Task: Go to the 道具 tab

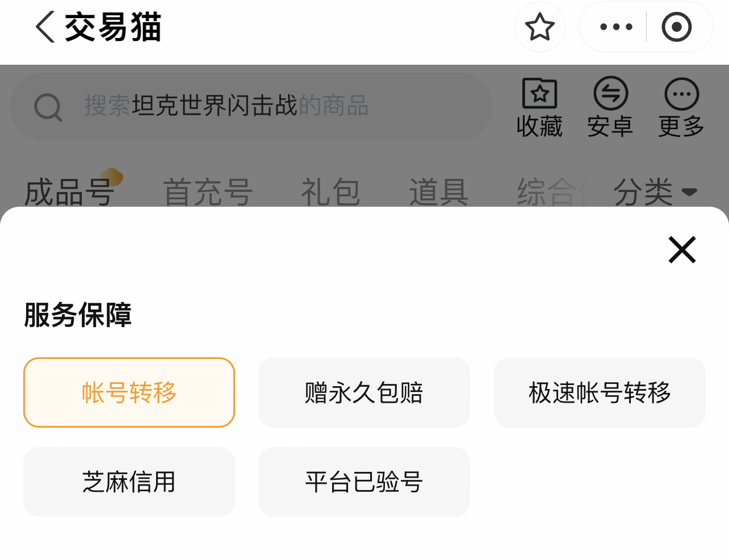Action: [x=438, y=191]
